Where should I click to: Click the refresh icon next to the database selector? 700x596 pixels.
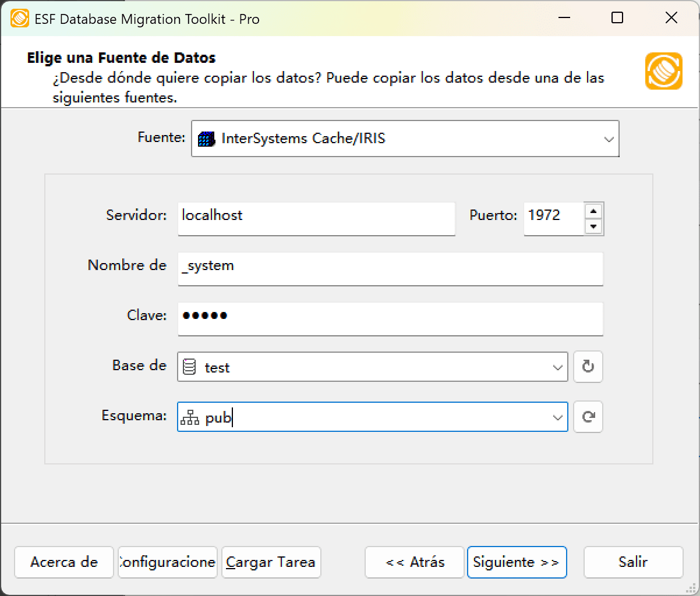pyautogui.click(x=588, y=367)
